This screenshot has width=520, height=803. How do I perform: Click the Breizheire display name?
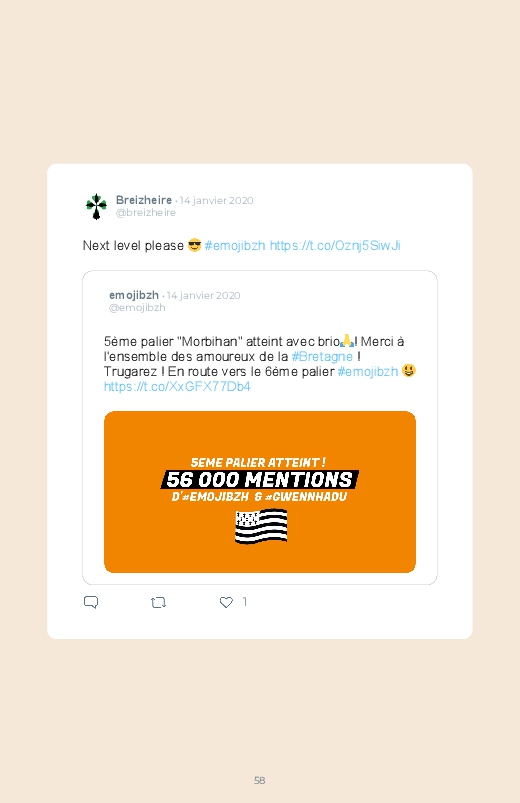pyautogui.click(x=144, y=200)
